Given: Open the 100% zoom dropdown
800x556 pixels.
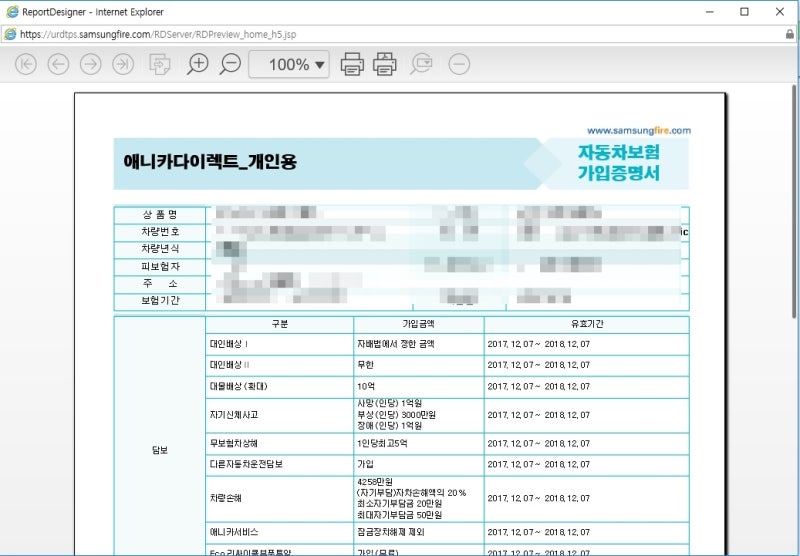Looking at the screenshot, I should tap(289, 64).
